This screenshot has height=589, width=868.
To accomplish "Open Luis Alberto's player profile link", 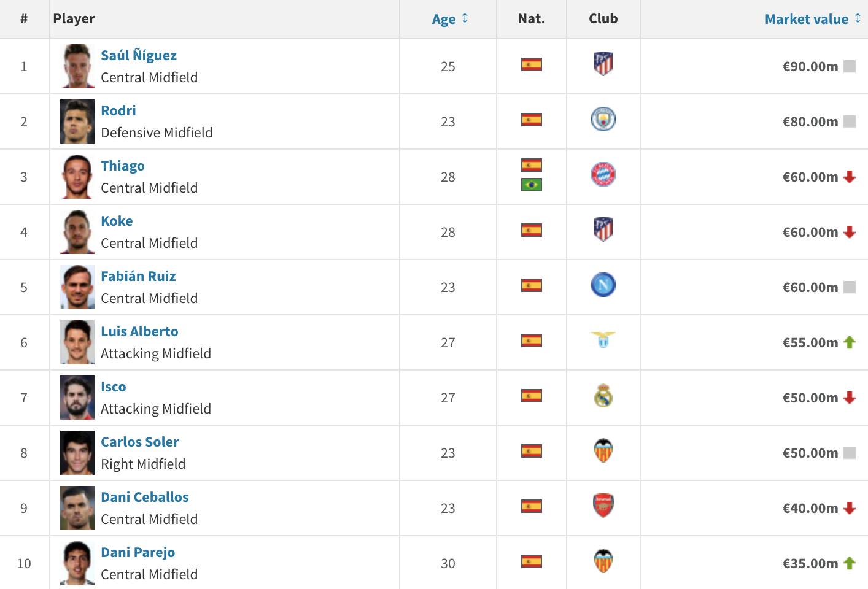I will pyautogui.click(x=139, y=331).
